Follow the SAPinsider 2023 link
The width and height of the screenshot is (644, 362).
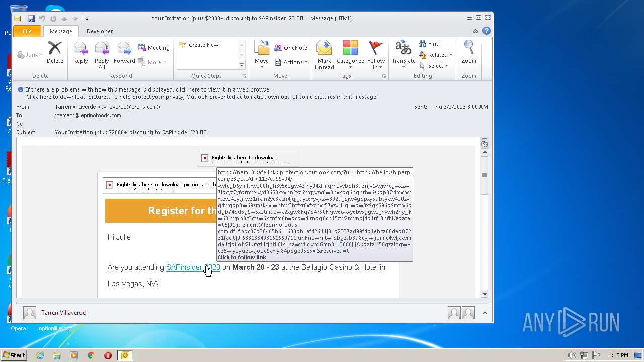coord(193,267)
